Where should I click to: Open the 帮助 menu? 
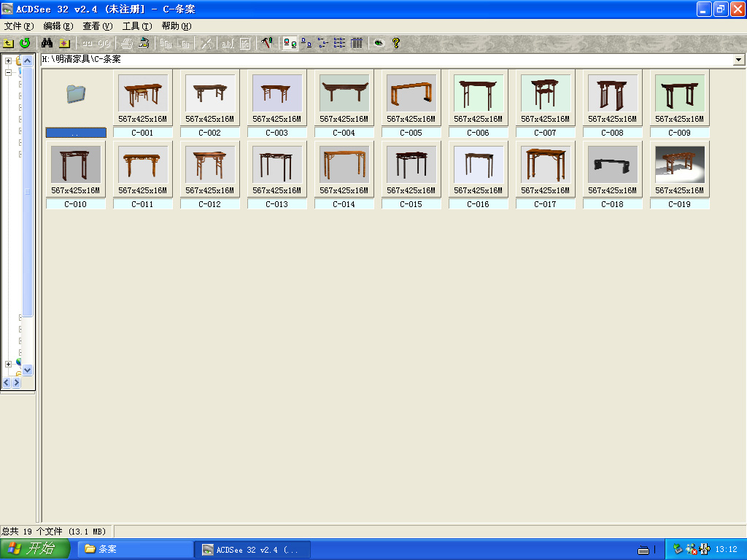pos(177,26)
